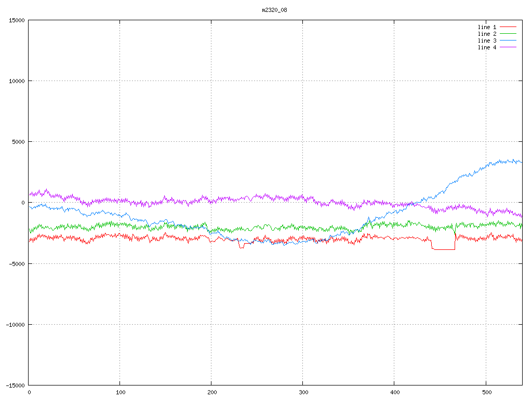Viewport: 532px width, 399px height.
Task: Click the y-axis label 5000
Action: click(18, 142)
